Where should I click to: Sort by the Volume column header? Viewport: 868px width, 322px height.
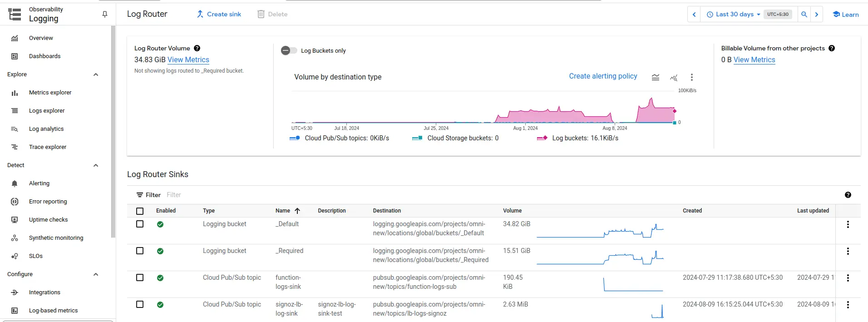(x=512, y=211)
